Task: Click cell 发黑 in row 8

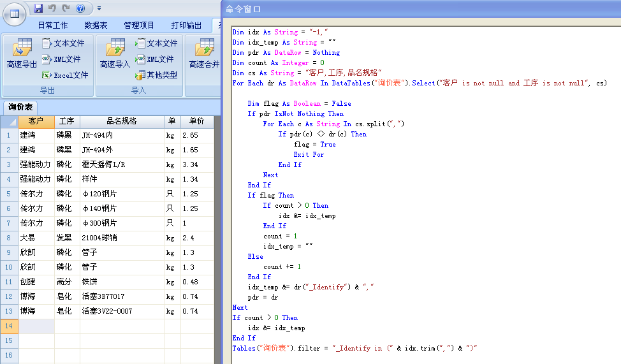Action: click(x=67, y=238)
